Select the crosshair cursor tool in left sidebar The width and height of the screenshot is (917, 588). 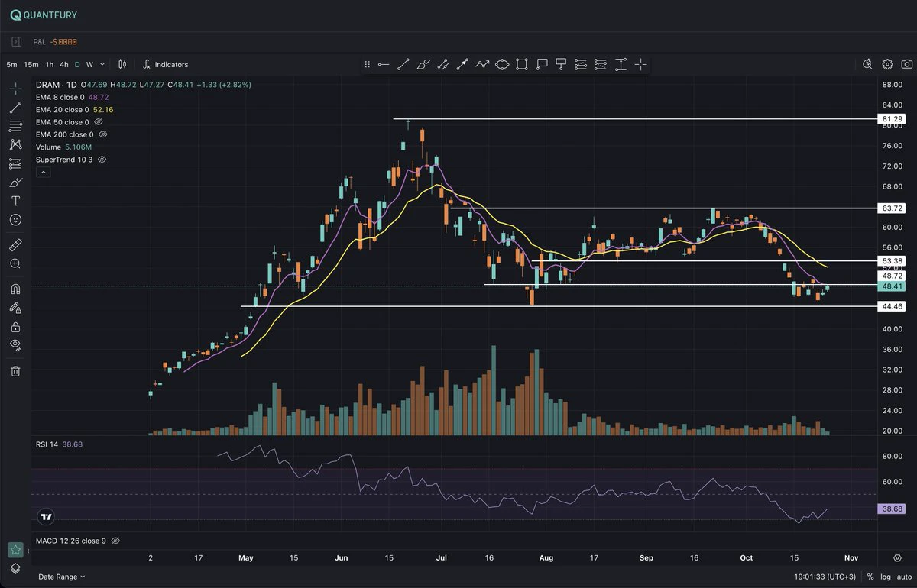click(x=15, y=89)
